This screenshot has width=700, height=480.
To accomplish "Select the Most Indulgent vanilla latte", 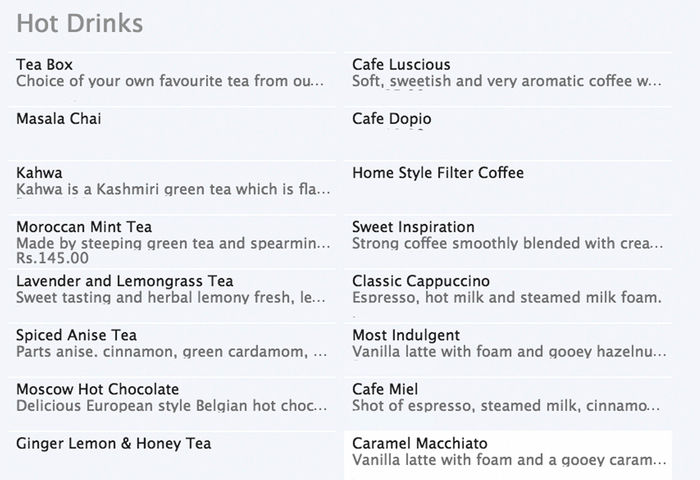I will [x=508, y=350].
